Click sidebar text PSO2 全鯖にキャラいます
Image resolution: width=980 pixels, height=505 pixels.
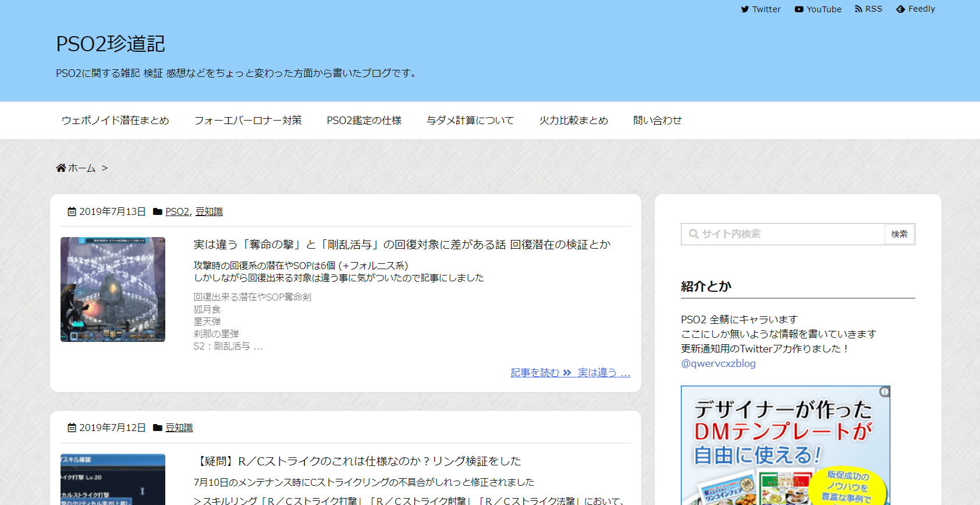739,319
